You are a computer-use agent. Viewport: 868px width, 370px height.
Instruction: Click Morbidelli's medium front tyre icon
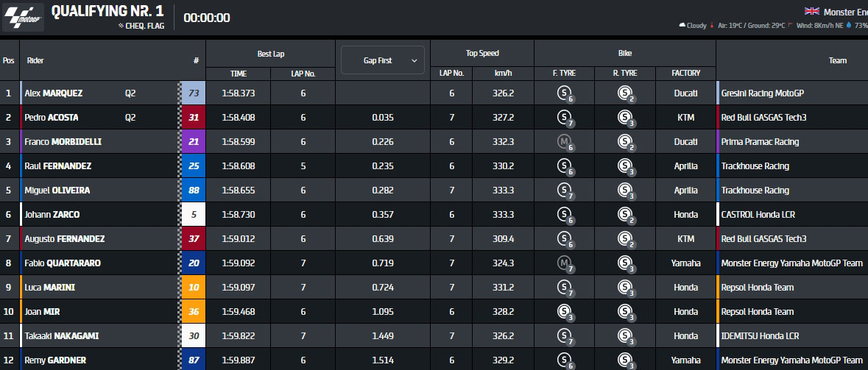click(565, 142)
